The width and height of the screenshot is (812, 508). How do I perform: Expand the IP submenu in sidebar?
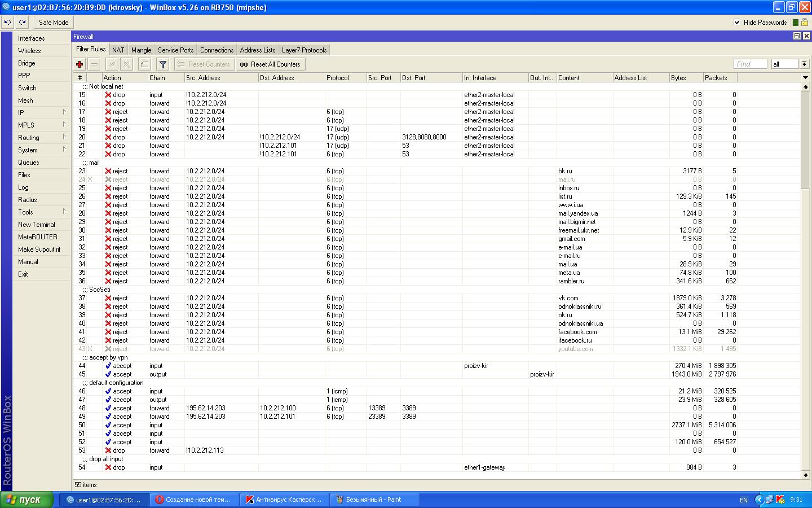(x=42, y=113)
